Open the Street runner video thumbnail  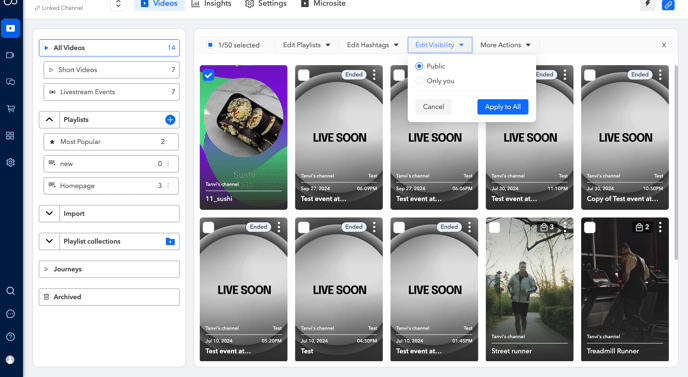point(530,290)
